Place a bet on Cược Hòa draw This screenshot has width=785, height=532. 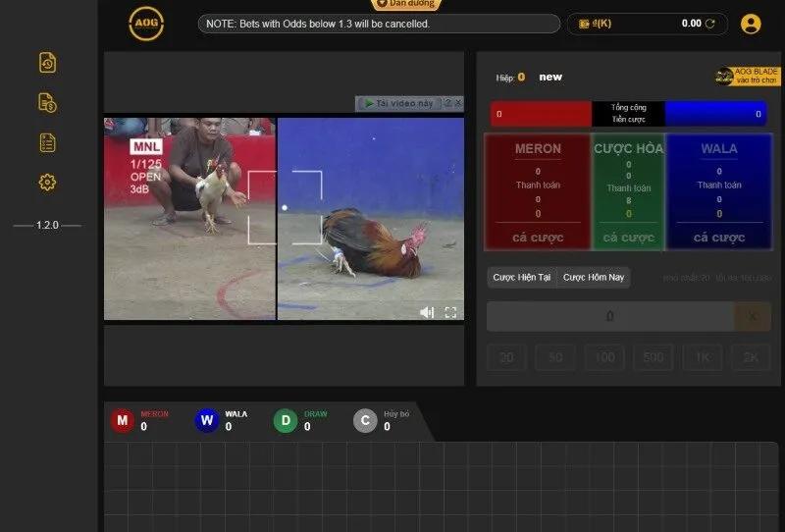[x=628, y=238]
